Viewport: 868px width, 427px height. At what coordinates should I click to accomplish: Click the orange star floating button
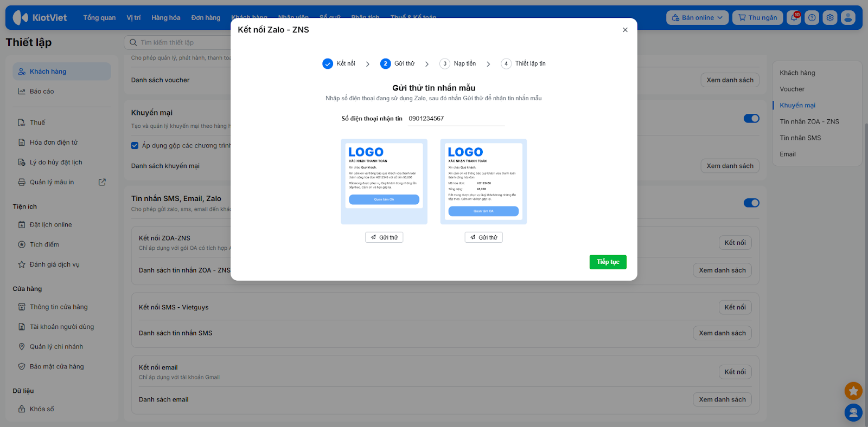(x=853, y=391)
